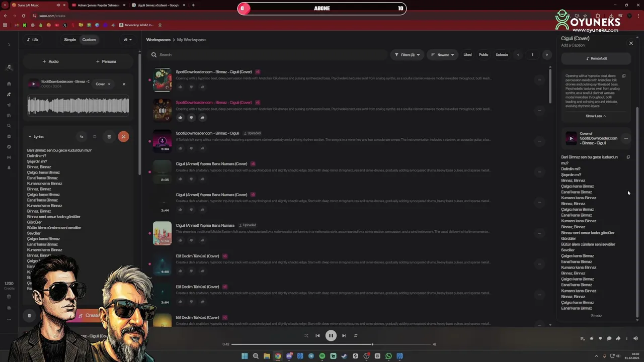Image resolution: width=644 pixels, height=362 pixels.
Task: Like the first Ciguli (Cover) track
Action: click(x=180, y=87)
